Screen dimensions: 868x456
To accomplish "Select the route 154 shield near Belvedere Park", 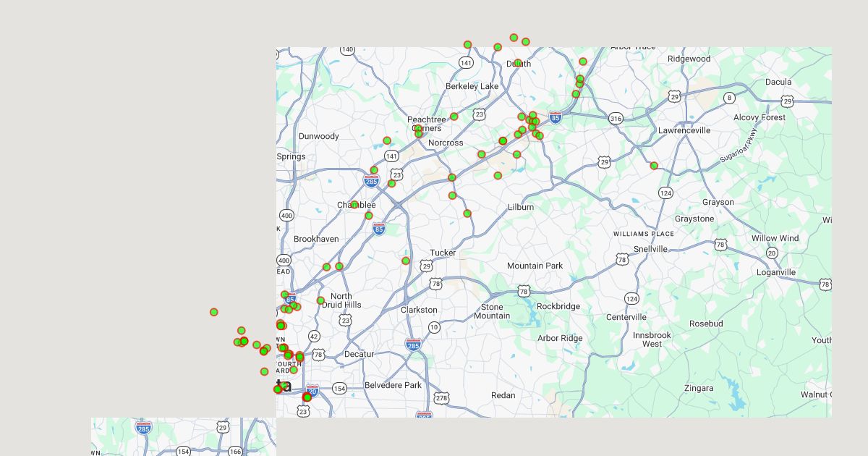I will click(340, 389).
